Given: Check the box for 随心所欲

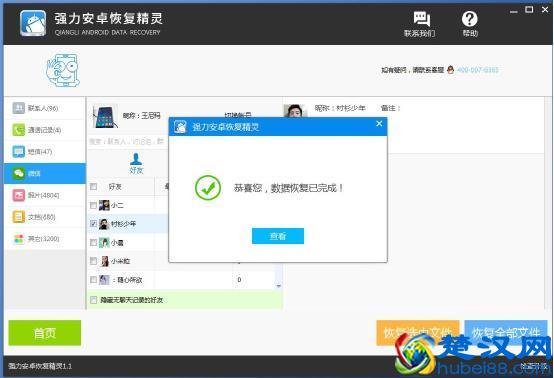Looking at the screenshot, I should tap(93, 280).
